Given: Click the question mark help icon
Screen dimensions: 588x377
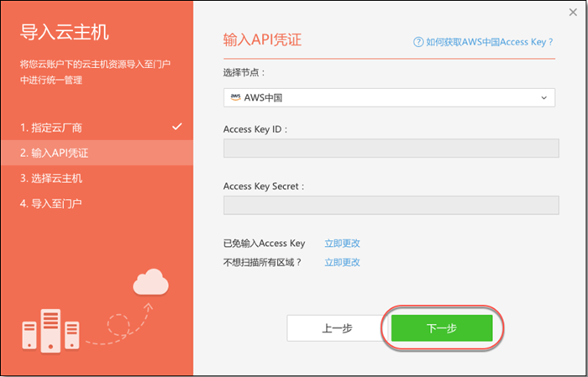Looking at the screenshot, I should coord(417,41).
